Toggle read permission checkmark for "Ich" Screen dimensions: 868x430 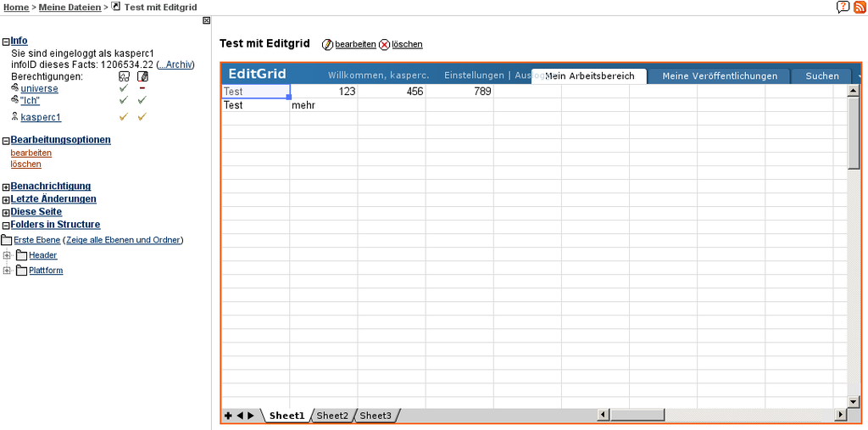click(x=124, y=100)
